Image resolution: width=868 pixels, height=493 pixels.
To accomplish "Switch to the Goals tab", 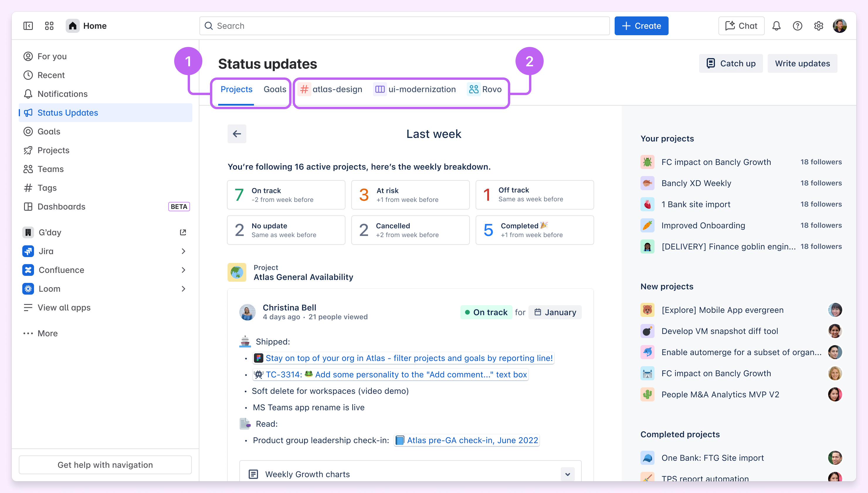I will [275, 90].
